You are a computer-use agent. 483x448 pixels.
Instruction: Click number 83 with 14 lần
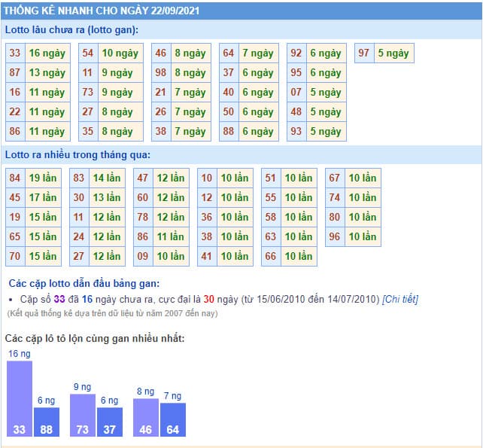pyautogui.click(x=79, y=178)
